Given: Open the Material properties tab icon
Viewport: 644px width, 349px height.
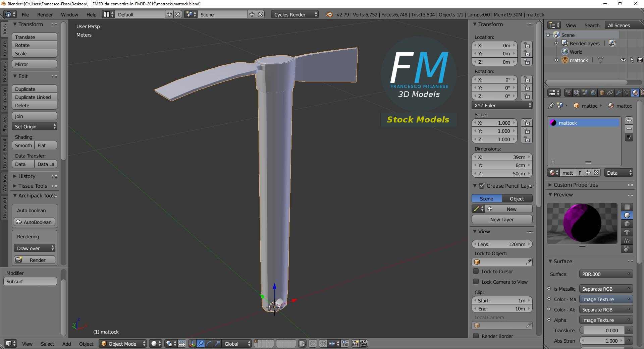Looking at the screenshot, I should pyautogui.click(x=635, y=93).
